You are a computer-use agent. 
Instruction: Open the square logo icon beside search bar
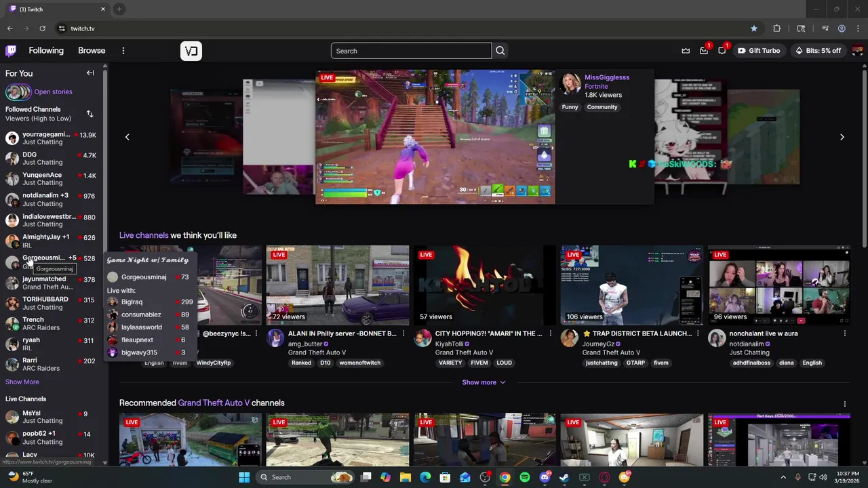point(191,51)
